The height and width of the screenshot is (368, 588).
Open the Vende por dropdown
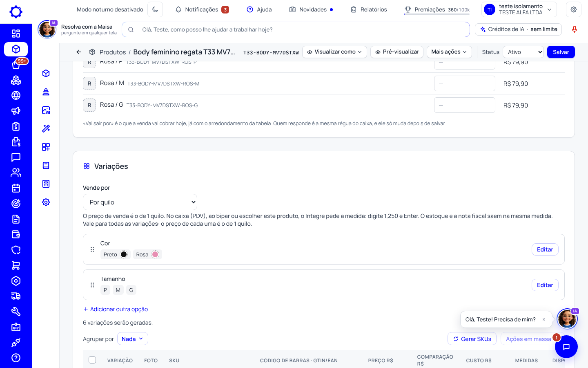pos(140,202)
